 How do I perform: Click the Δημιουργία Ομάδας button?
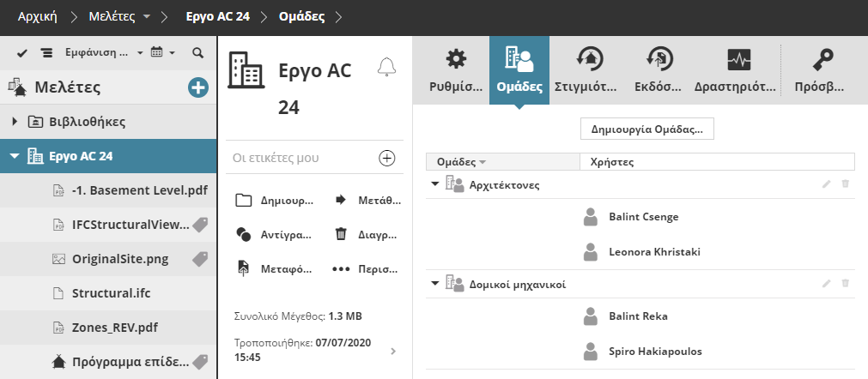tap(647, 130)
